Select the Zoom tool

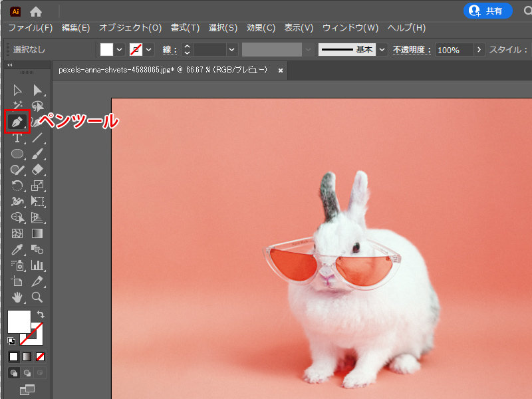pyautogui.click(x=36, y=297)
